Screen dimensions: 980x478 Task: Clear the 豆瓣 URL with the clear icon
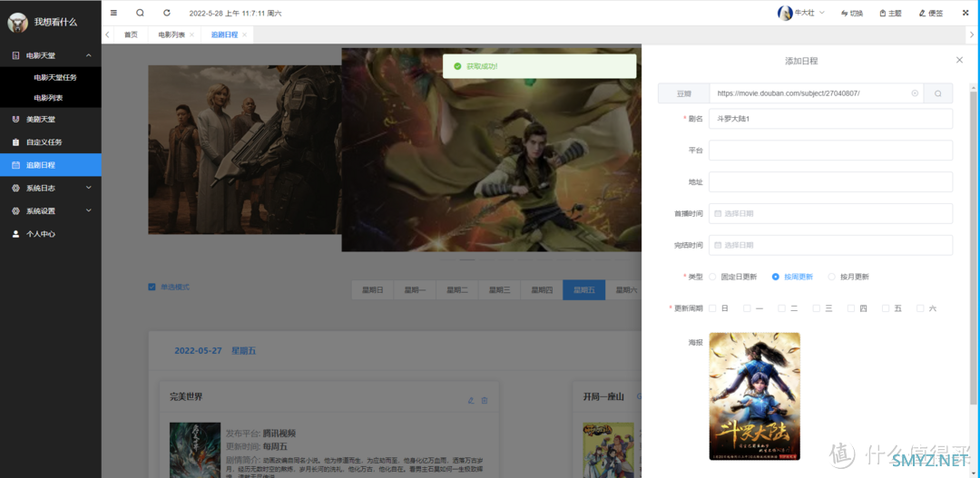pyautogui.click(x=915, y=93)
